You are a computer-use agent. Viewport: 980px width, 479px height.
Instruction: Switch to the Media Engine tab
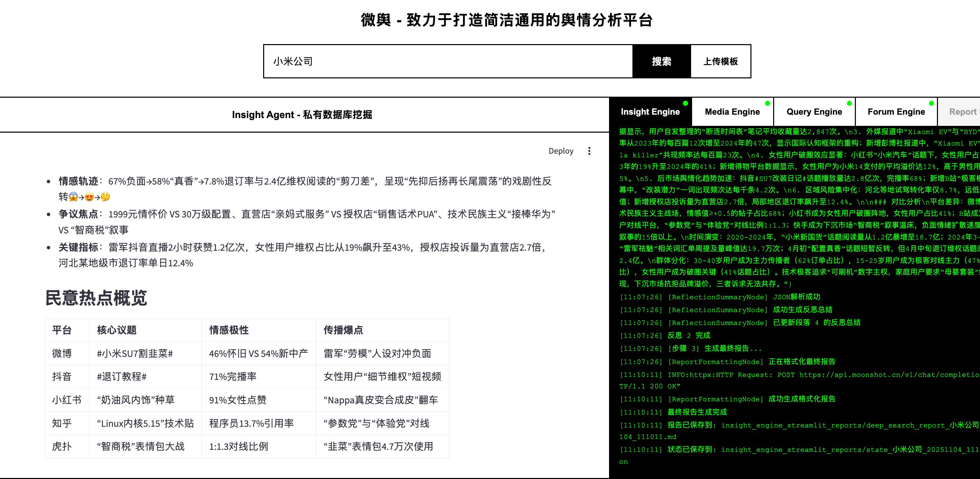732,112
